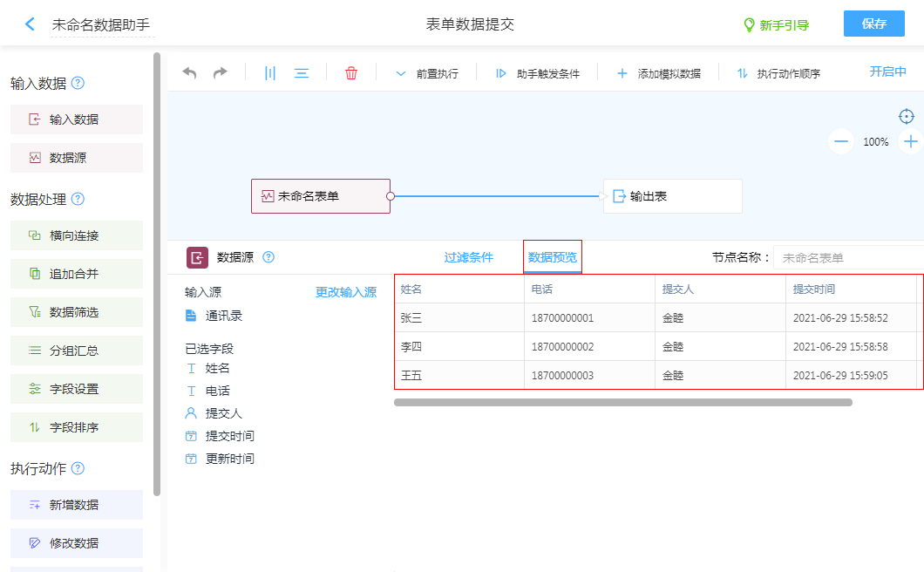Zoom out with the minus button
The width and height of the screenshot is (924, 572).
(x=841, y=141)
